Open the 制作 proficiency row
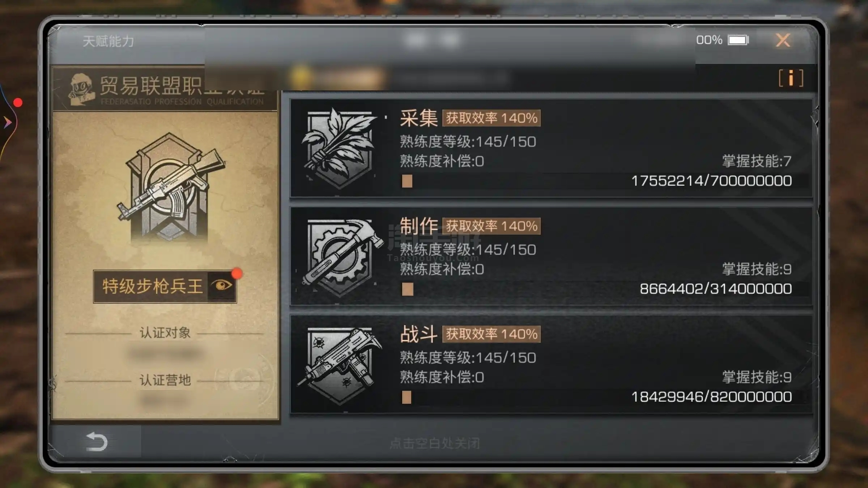Image resolution: width=868 pixels, height=488 pixels. (551, 256)
